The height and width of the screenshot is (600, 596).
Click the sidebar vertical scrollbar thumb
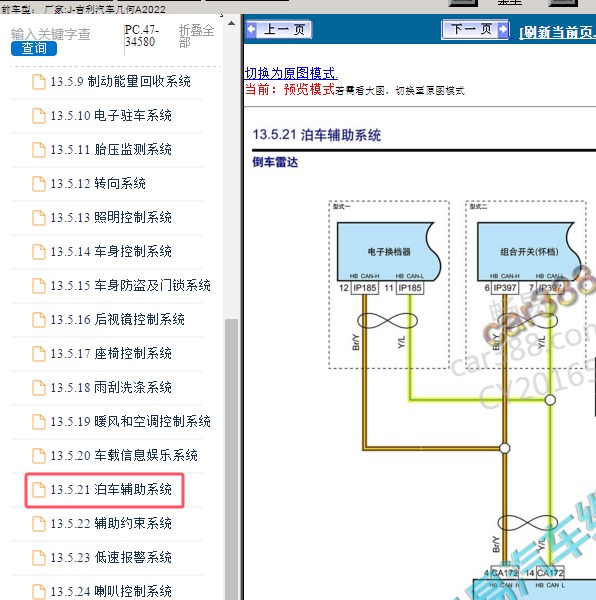(231, 459)
